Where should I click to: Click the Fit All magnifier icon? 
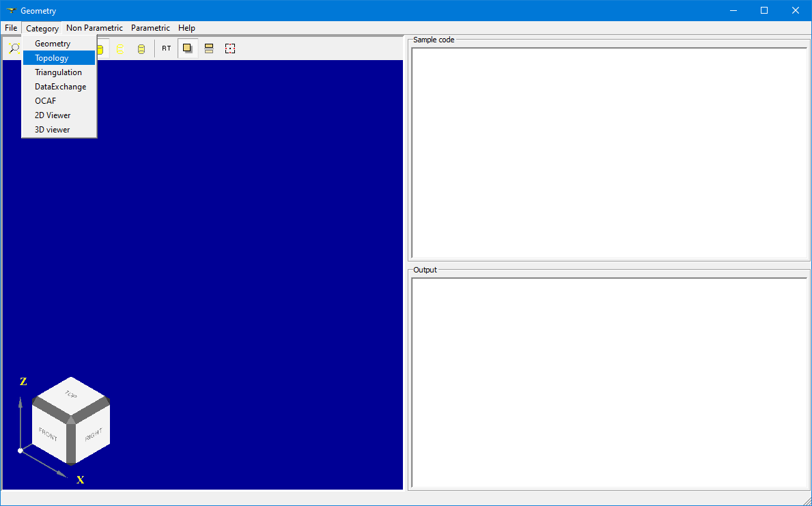pos(14,48)
